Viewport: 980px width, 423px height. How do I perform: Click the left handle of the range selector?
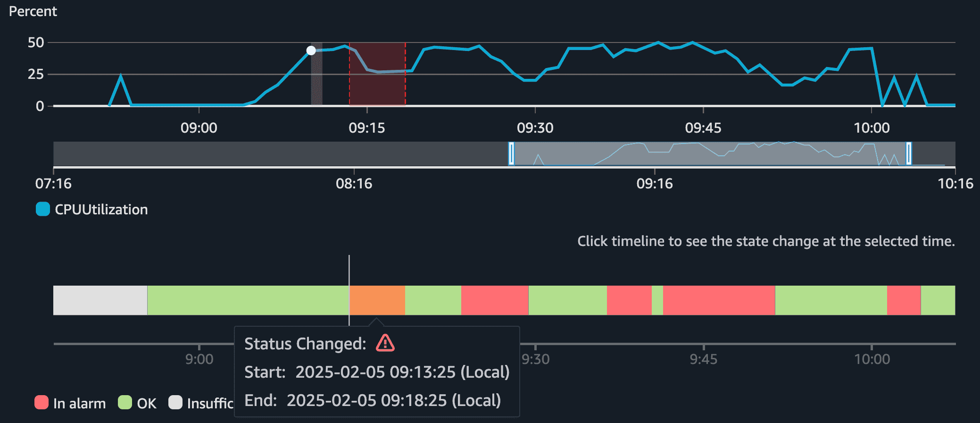pyautogui.click(x=511, y=153)
